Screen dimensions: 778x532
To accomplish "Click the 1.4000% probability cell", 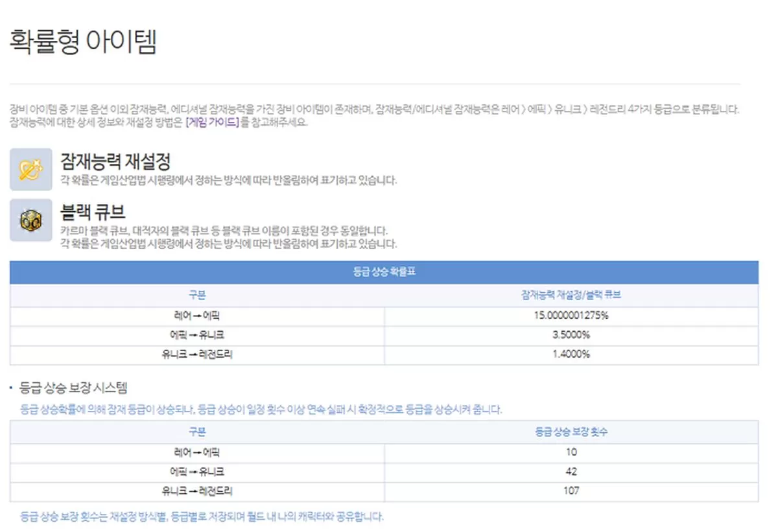I will pyautogui.click(x=572, y=354).
